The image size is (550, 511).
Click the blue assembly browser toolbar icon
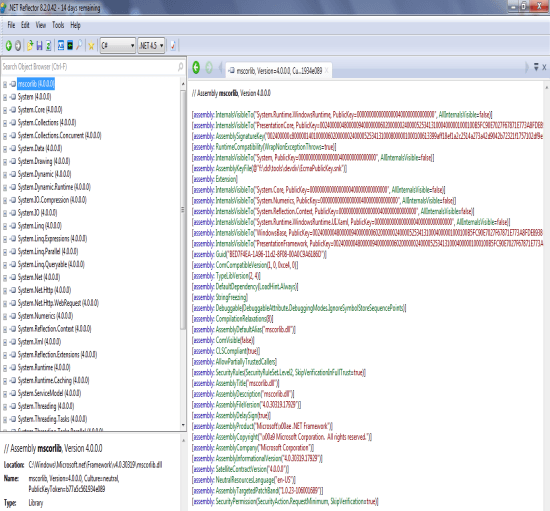coord(61,46)
